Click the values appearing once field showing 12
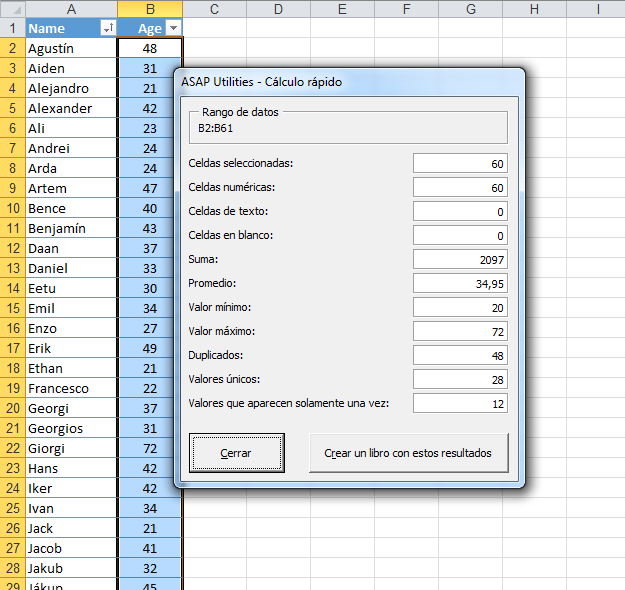Screen dimensions: 625x590 pos(460,403)
